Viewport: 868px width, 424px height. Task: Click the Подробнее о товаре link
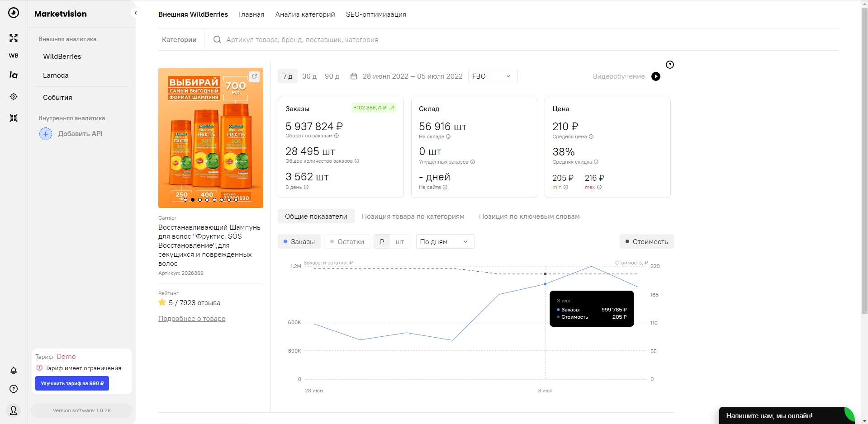(192, 319)
